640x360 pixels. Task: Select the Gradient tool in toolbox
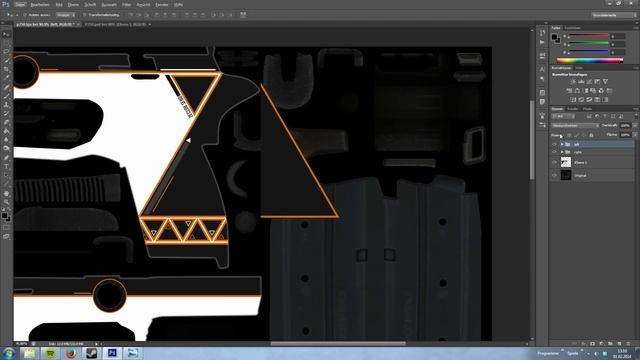[x=6, y=131]
